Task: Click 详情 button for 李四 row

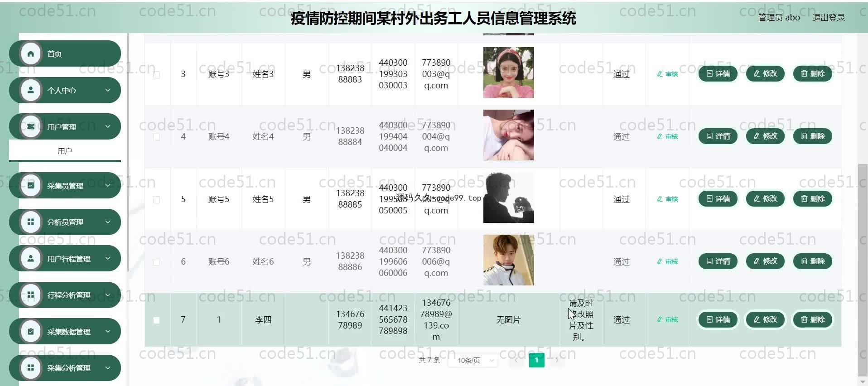Action: [x=718, y=319]
